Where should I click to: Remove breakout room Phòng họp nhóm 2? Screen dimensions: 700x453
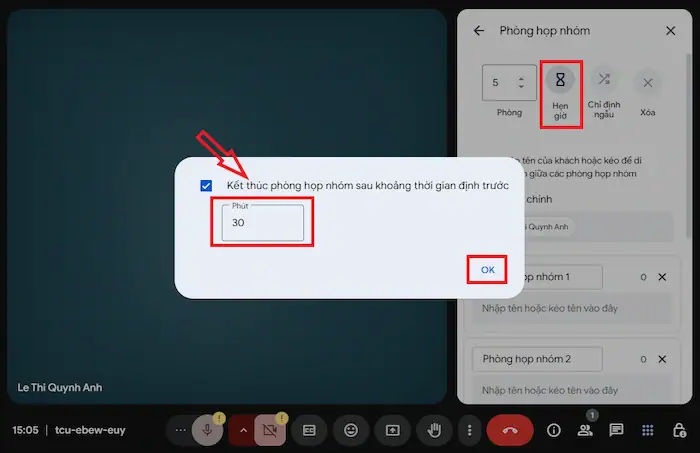[662, 359]
